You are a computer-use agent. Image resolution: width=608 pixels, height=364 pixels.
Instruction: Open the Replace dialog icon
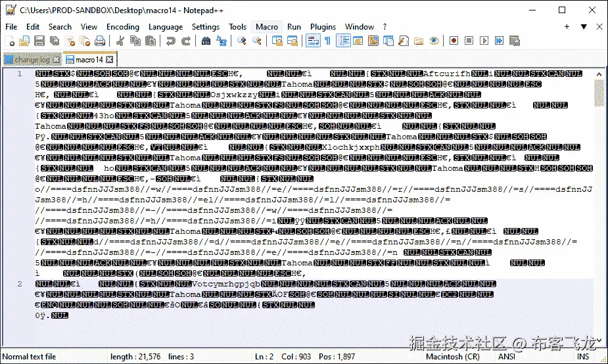click(222, 41)
